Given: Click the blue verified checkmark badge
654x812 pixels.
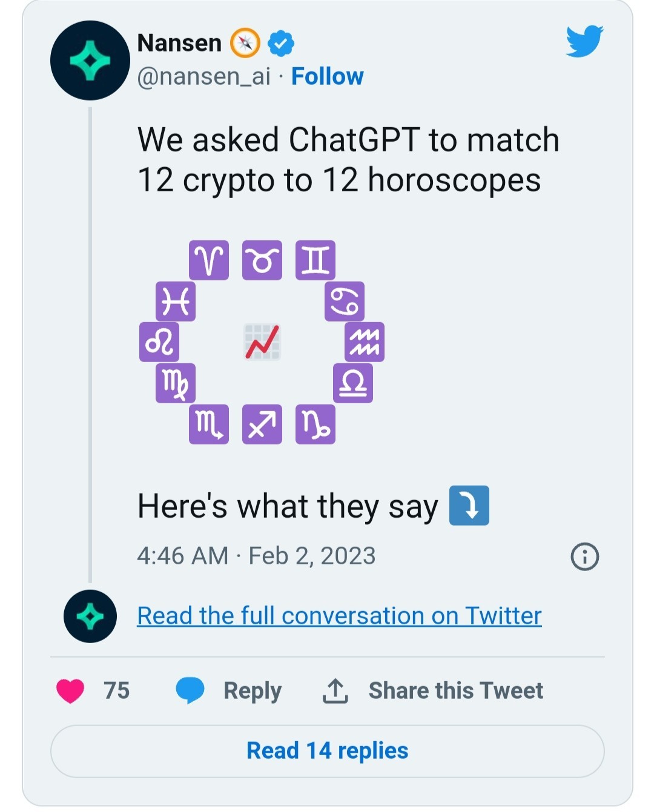Looking at the screenshot, I should click(281, 43).
